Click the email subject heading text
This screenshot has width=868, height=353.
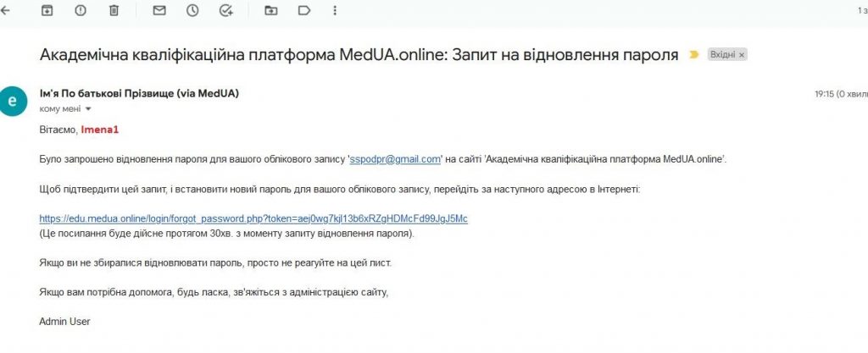pos(359,55)
